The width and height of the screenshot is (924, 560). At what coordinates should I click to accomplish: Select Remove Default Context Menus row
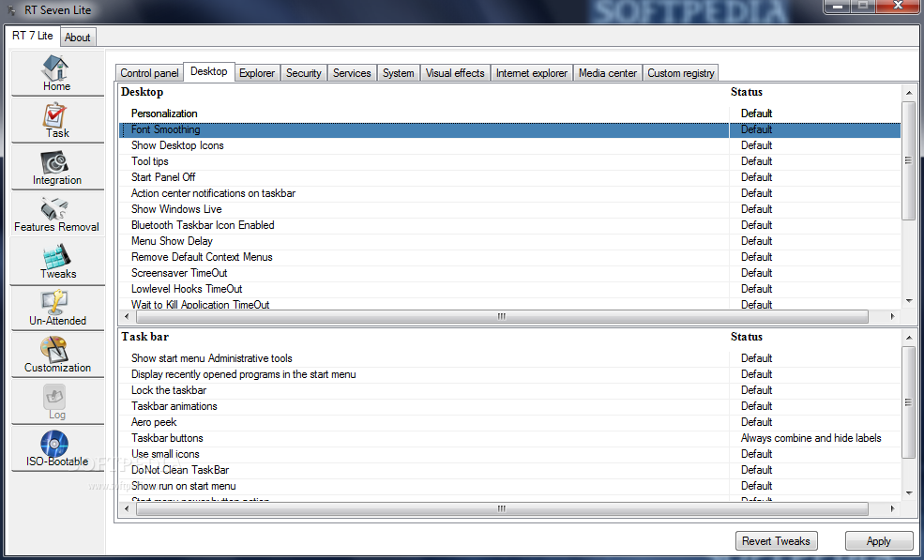pyautogui.click(x=510, y=257)
